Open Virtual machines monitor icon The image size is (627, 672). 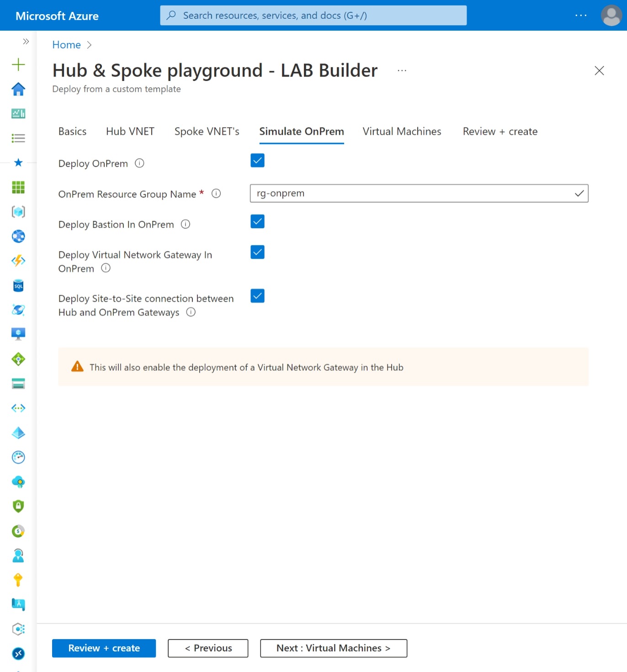point(18,334)
